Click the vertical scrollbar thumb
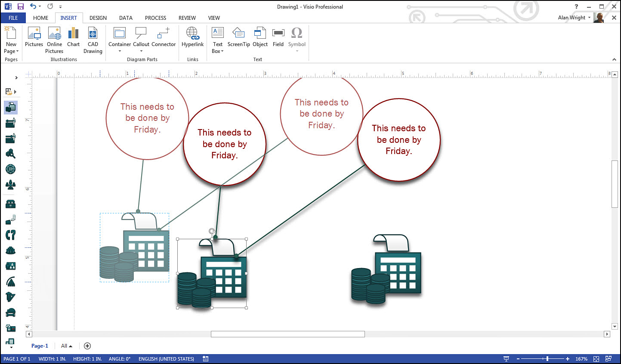Image resolution: width=621 pixels, height=364 pixels. click(615, 184)
